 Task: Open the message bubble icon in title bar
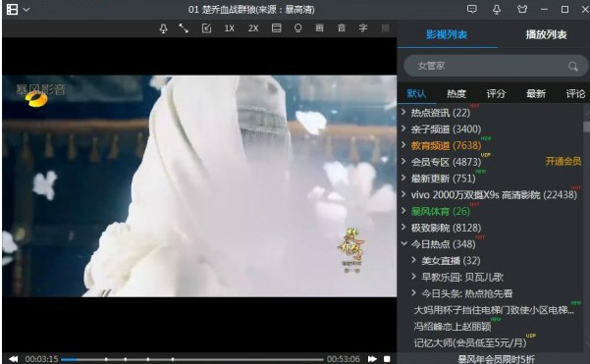click(472, 9)
